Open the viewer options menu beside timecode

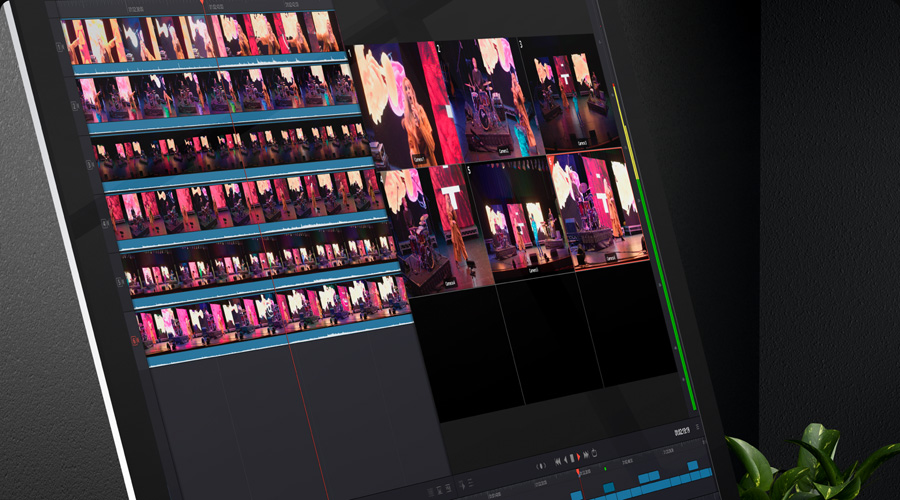[699, 427]
